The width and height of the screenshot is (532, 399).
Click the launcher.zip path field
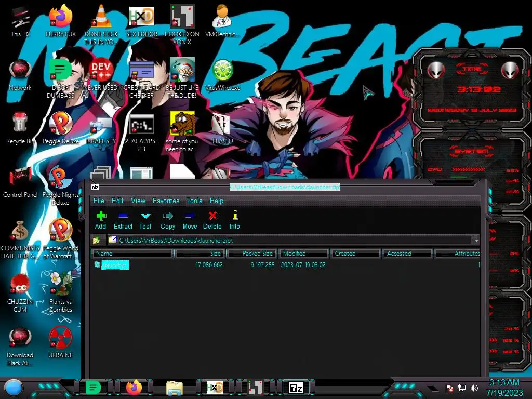[290, 240]
